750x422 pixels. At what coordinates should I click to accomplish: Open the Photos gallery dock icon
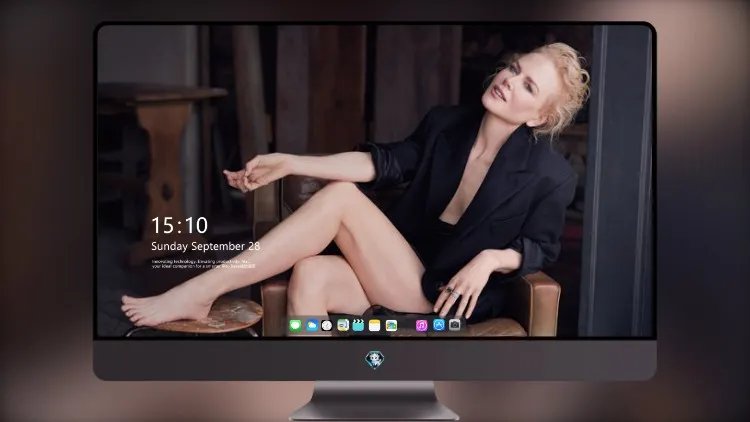pyautogui.click(x=391, y=325)
